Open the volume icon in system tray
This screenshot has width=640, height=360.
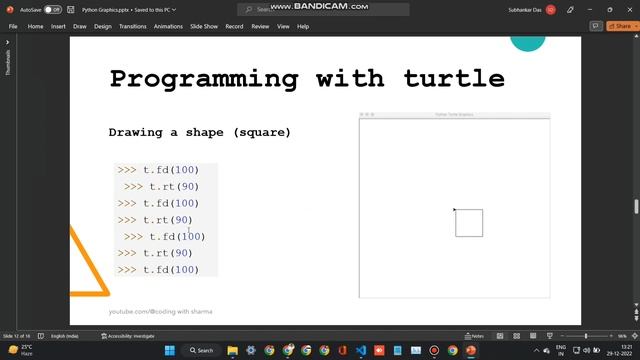[x=587, y=350]
